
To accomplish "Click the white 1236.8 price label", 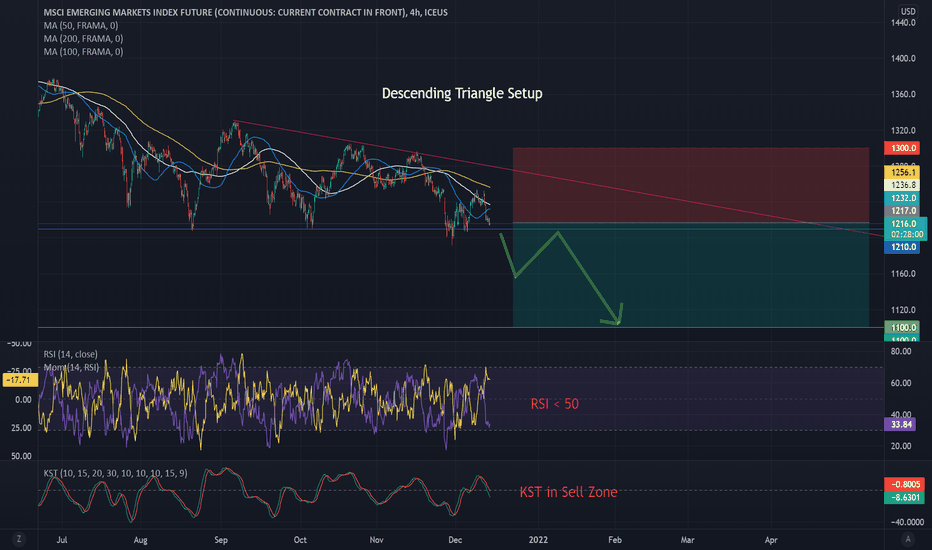I will point(902,185).
